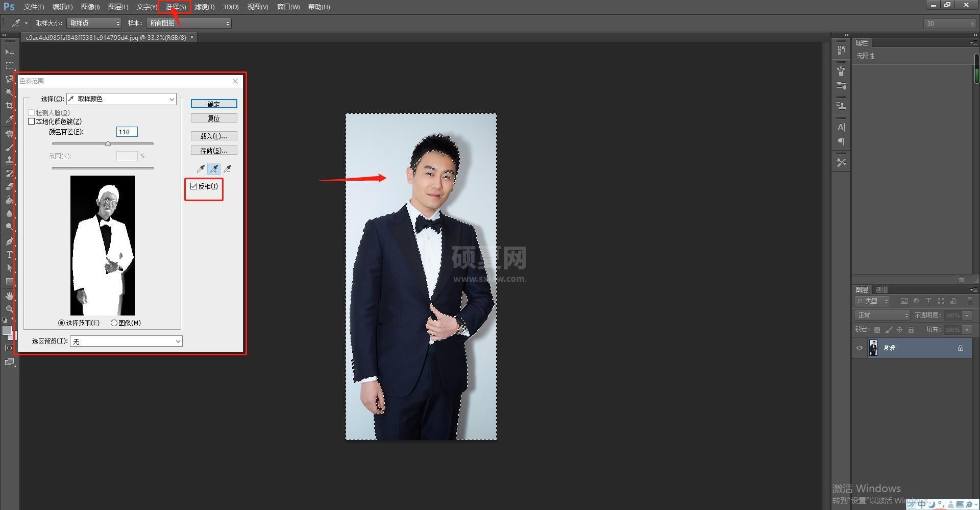Viewport: 980px width, 510px height.
Task: Switch to the 通道 tab
Action: click(x=881, y=290)
